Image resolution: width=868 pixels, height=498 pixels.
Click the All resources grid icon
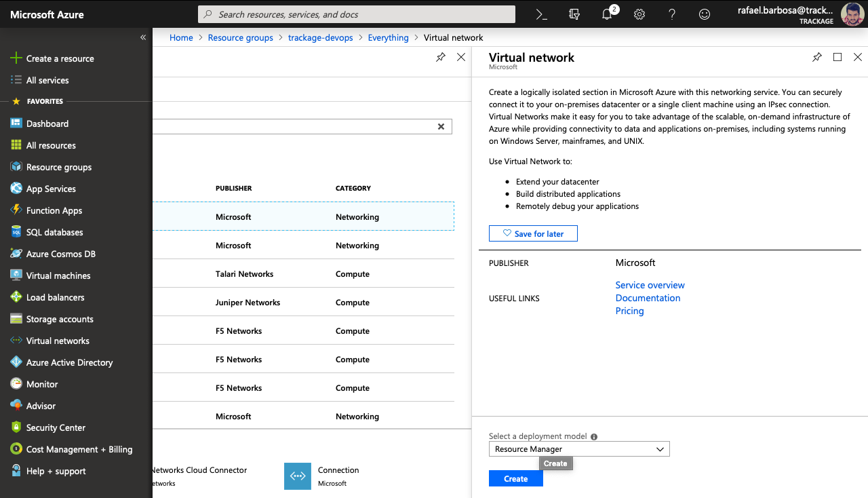pos(16,145)
